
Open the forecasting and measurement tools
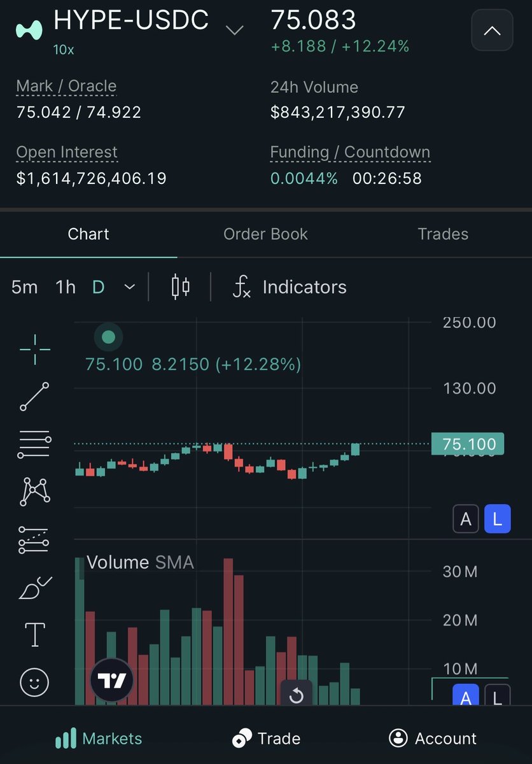[34, 539]
